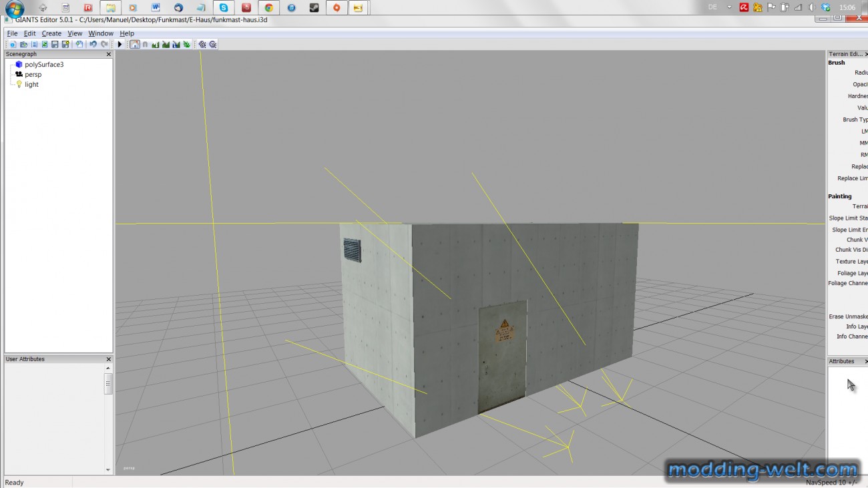Click the light bulb icon beside light
The image size is (868, 488).
[x=19, y=85]
